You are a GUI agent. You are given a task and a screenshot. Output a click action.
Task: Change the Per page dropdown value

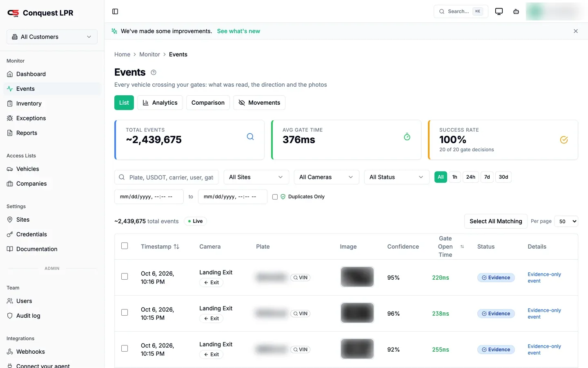pos(566,221)
